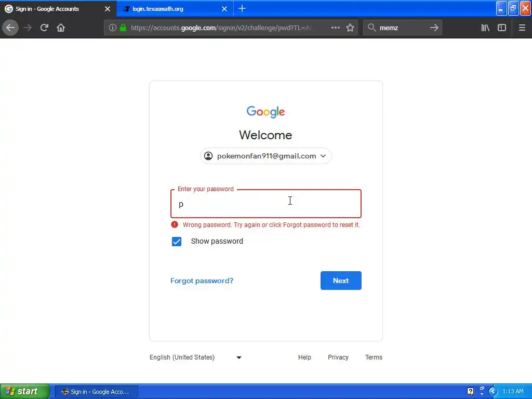
Task: Open the Privacy link
Action: click(x=338, y=357)
